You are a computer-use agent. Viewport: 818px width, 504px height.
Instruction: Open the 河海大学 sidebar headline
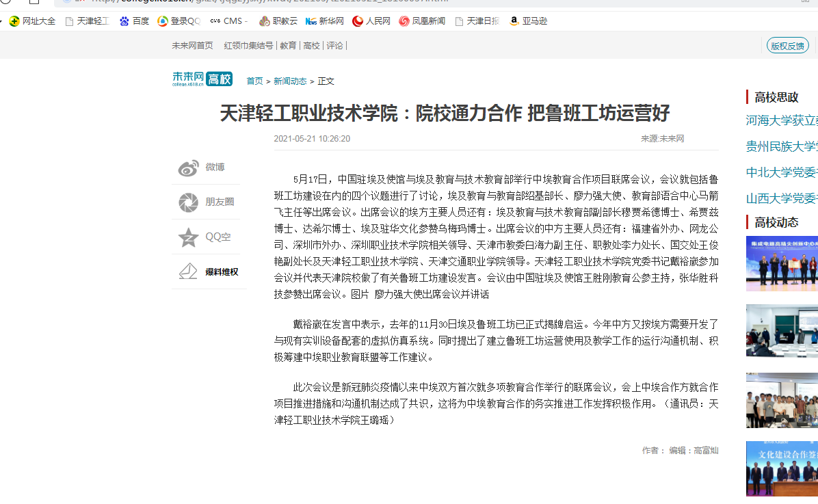click(x=782, y=121)
